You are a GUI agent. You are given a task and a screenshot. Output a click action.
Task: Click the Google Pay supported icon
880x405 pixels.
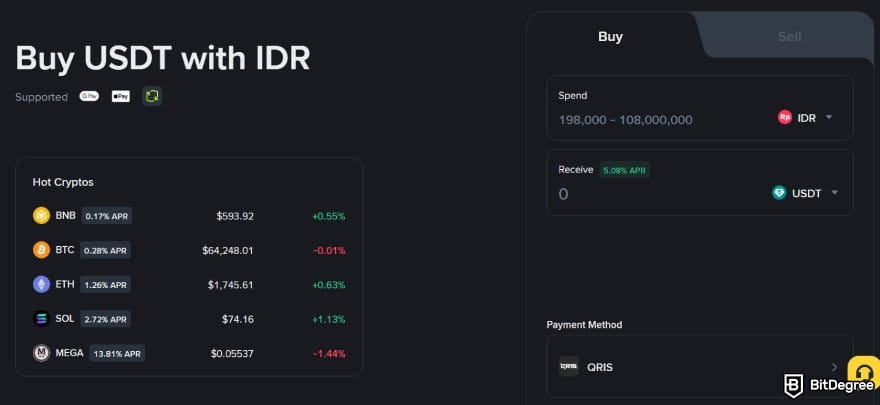point(89,96)
